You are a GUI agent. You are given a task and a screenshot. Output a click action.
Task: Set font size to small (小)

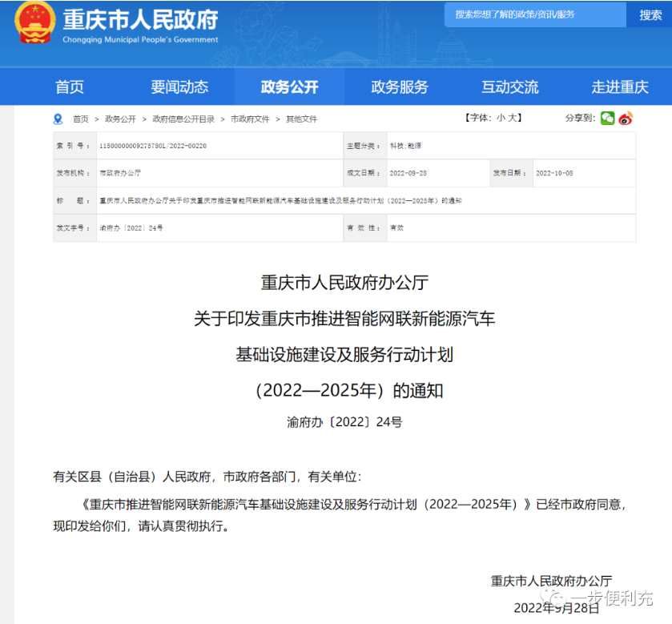pos(501,118)
